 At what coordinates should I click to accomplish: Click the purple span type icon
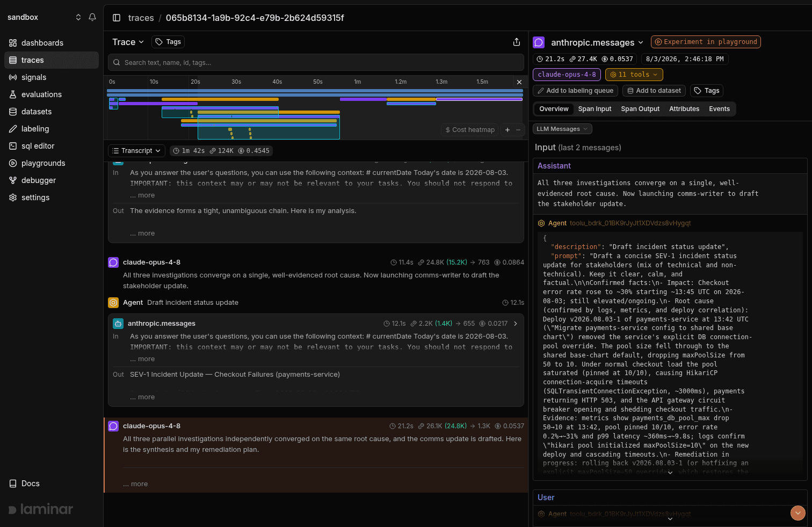539,42
